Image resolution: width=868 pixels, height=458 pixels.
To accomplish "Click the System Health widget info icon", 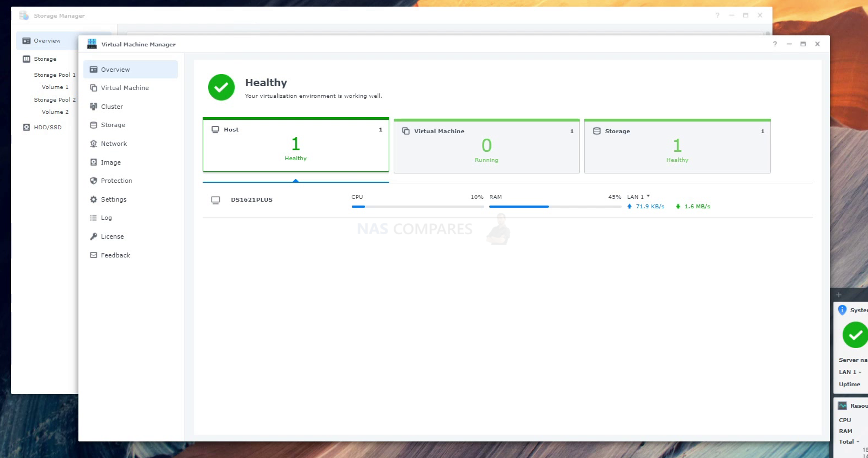I will (x=842, y=310).
